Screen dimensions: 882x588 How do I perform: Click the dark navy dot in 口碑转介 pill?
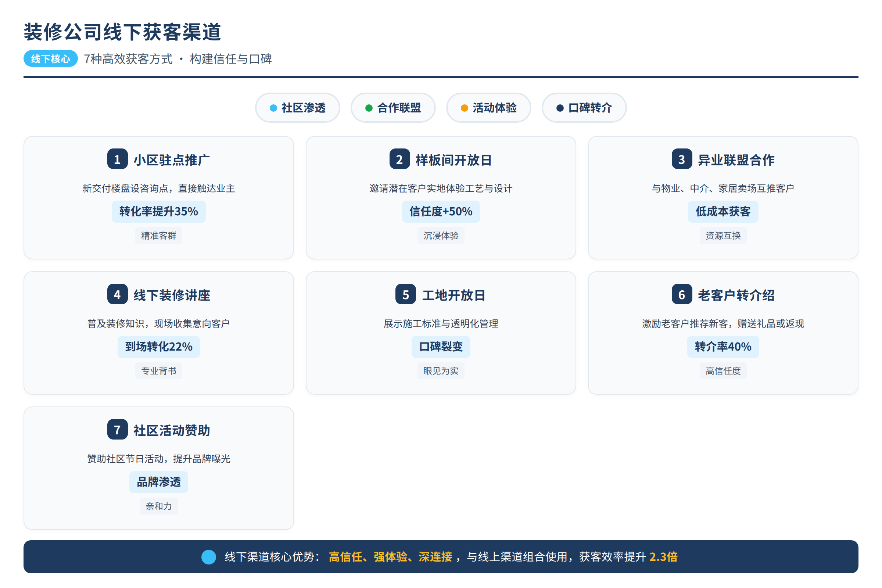tap(560, 108)
